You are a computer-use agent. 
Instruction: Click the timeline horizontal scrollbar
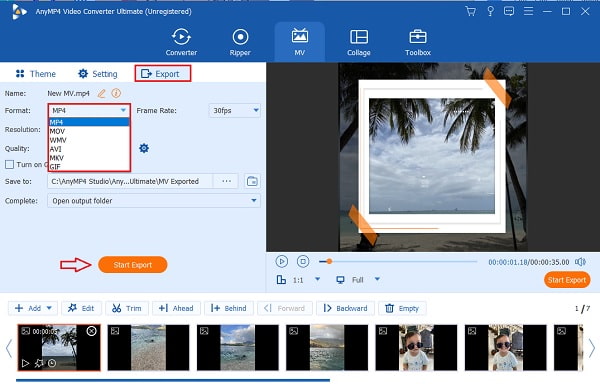coord(173,380)
